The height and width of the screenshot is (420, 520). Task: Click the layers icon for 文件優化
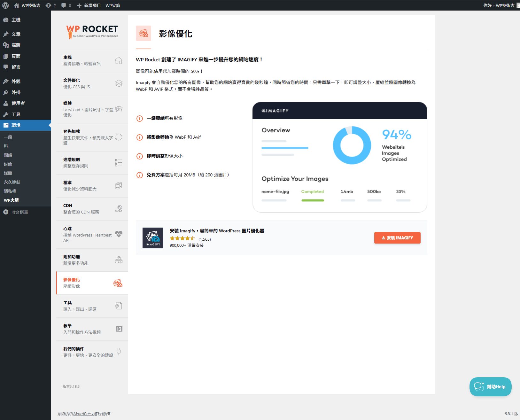tap(119, 83)
